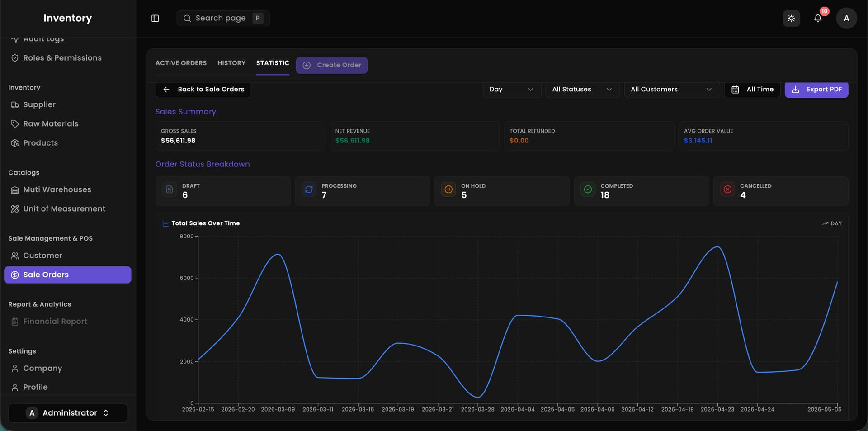Image resolution: width=868 pixels, height=431 pixels.
Task: Focus the Search page field
Action: 223,18
